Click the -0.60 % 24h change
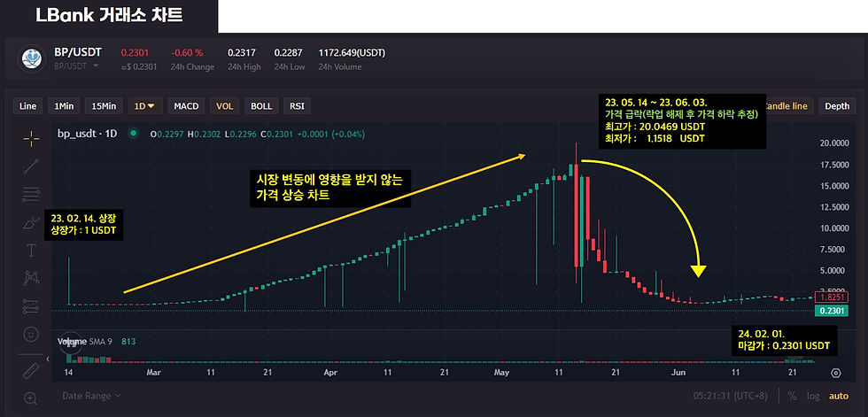The height and width of the screenshot is (417, 868). click(x=187, y=53)
